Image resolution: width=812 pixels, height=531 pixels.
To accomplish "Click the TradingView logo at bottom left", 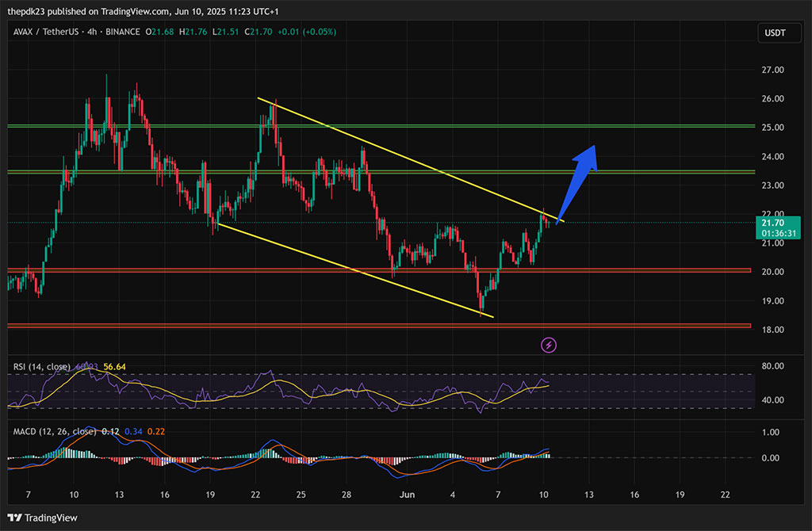I will point(43,518).
